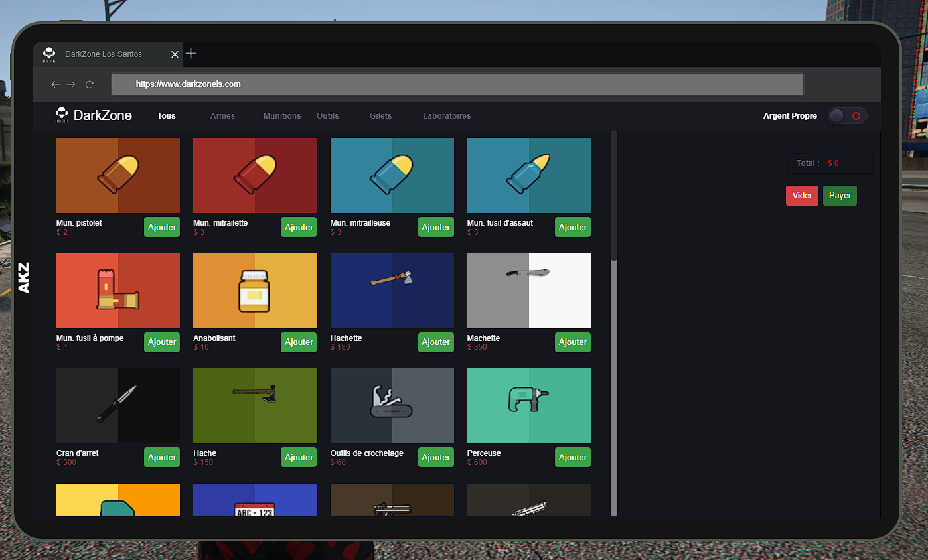Select the Gilets category tab
The height and width of the screenshot is (560, 928).
coord(380,116)
